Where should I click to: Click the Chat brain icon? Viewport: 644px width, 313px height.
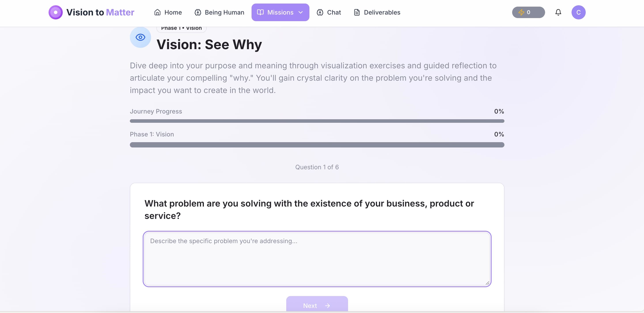[x=320, y=12]
